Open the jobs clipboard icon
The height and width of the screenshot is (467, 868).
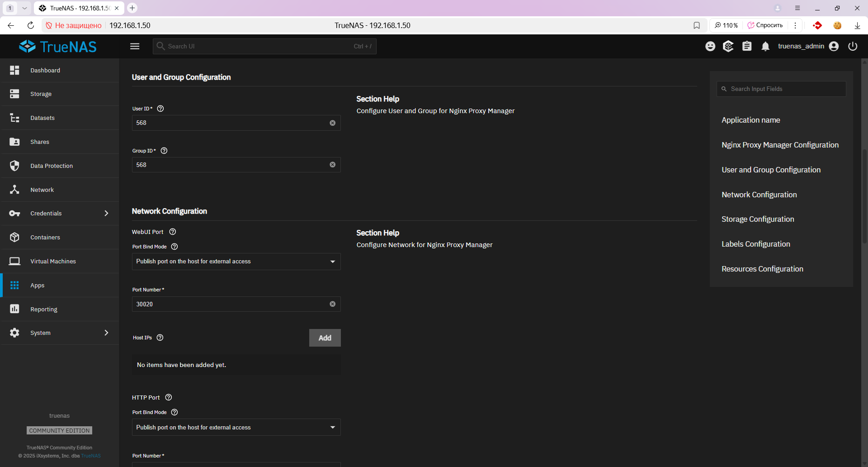coord(747,46)
